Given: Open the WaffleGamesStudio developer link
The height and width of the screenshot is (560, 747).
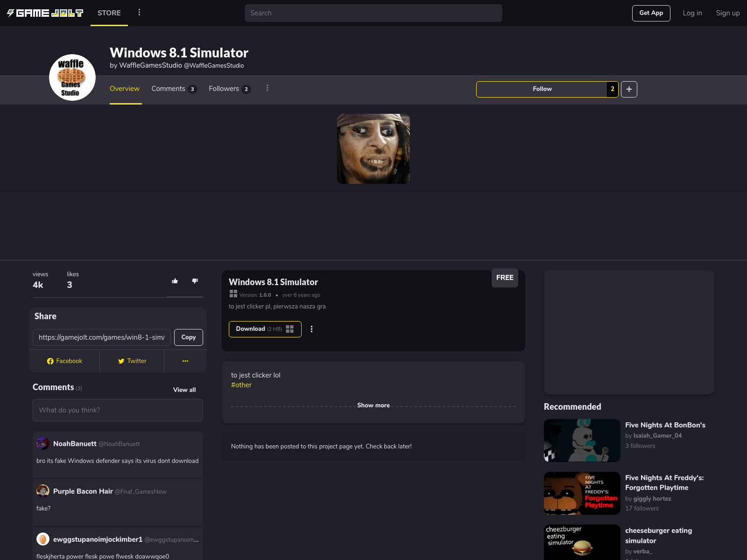Looking at the screenshot, I should click(150, 65).
